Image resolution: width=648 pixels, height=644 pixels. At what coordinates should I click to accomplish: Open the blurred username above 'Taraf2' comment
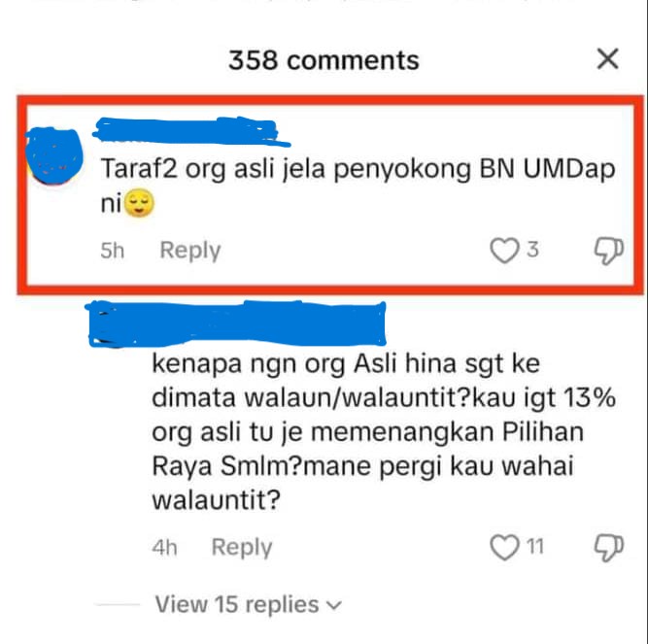click(x=190, y=131)
